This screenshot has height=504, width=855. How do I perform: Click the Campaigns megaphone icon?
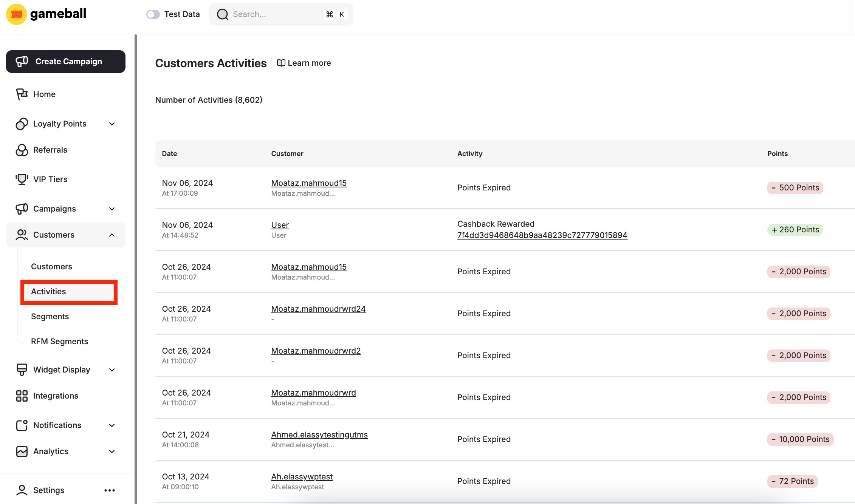[x=22, y=209]
